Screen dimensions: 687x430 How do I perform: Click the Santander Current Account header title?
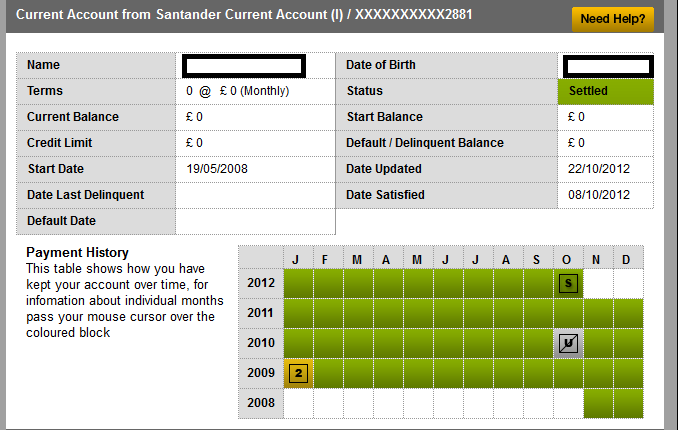click(244, 14)
